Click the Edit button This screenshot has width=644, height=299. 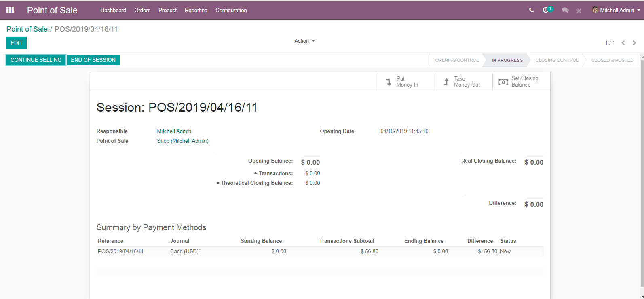(17, 43)
